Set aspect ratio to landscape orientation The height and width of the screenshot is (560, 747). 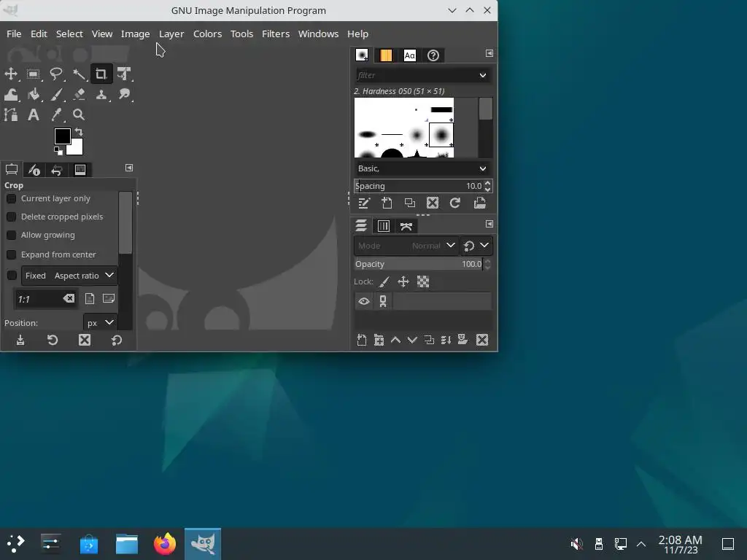pos(109,298)
